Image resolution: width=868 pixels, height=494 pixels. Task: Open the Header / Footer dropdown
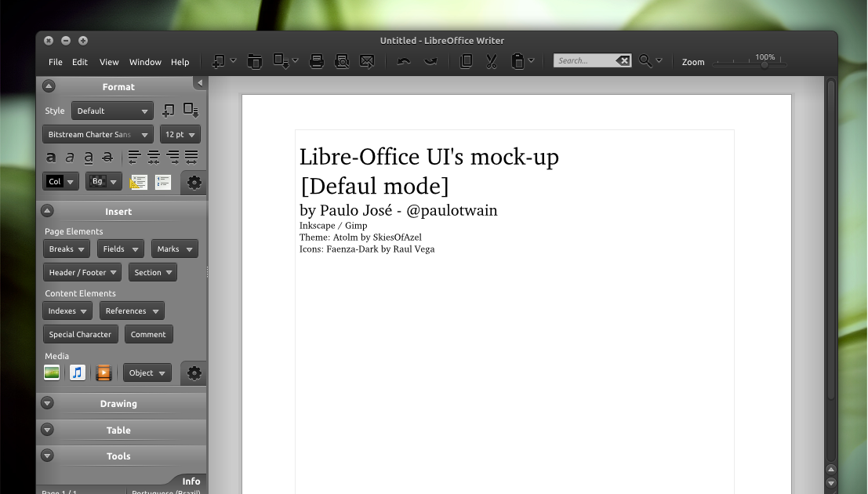tap(82, 272)
